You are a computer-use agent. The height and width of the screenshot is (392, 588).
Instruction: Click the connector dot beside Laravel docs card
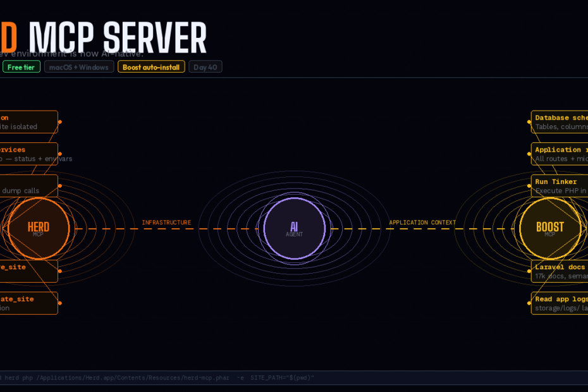[530, 271]
